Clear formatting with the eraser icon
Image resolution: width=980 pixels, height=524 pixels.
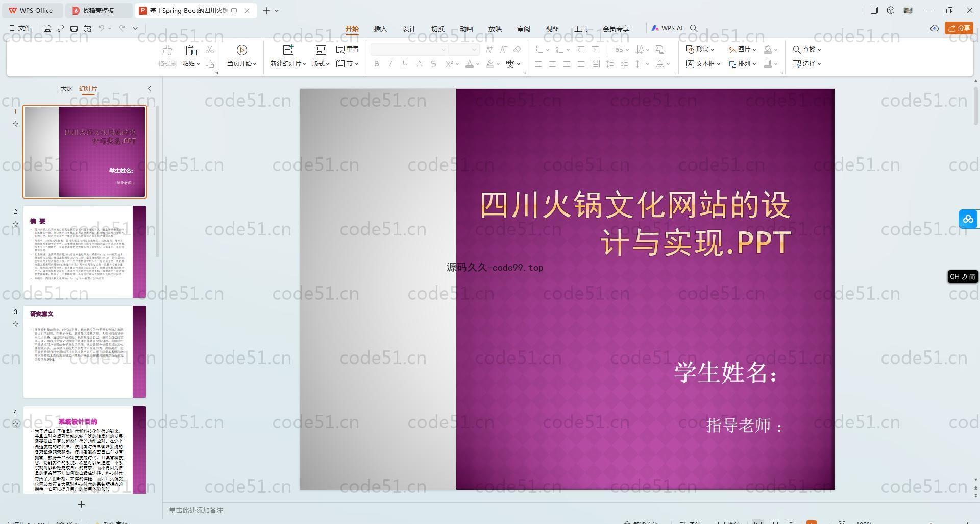[517, 50]
